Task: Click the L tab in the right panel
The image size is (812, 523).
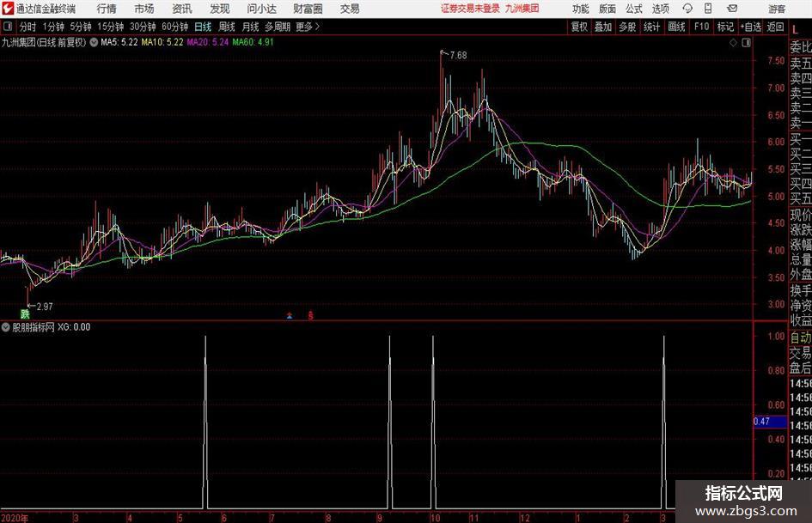Action: (795, 31)
